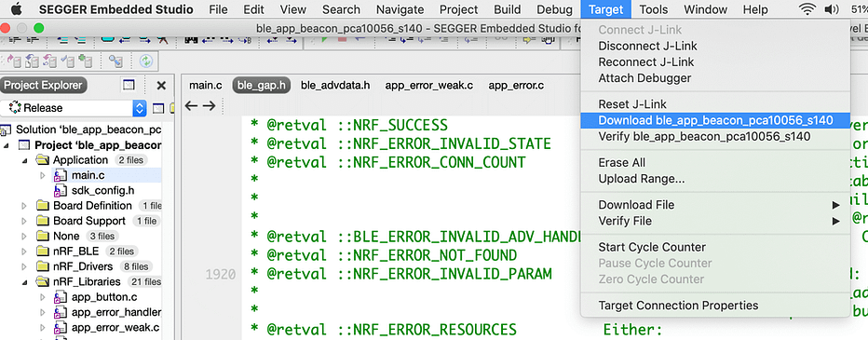Close the Project Explorer panel

[x=161, y=86]
